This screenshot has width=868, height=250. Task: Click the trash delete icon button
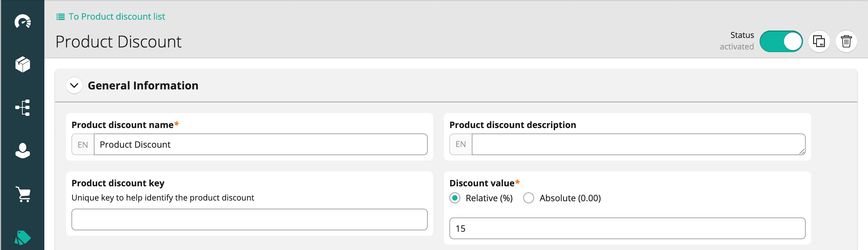[846, 42]
